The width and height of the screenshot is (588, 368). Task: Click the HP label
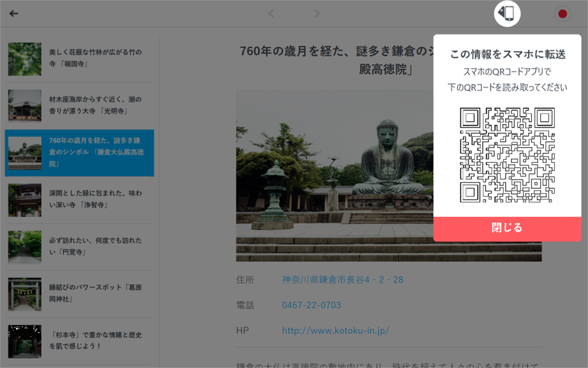(242, 330)
